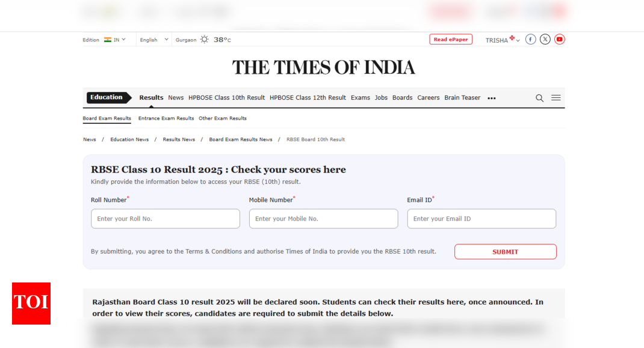
Task: Click the X (Twitter) icon
Action: point(545,39)
